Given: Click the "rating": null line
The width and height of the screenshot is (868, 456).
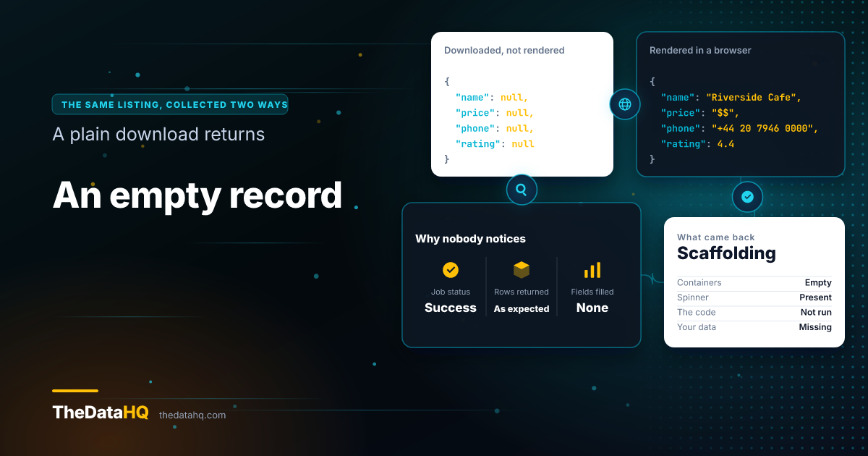Looking at the screenshot, I should 495,144.
